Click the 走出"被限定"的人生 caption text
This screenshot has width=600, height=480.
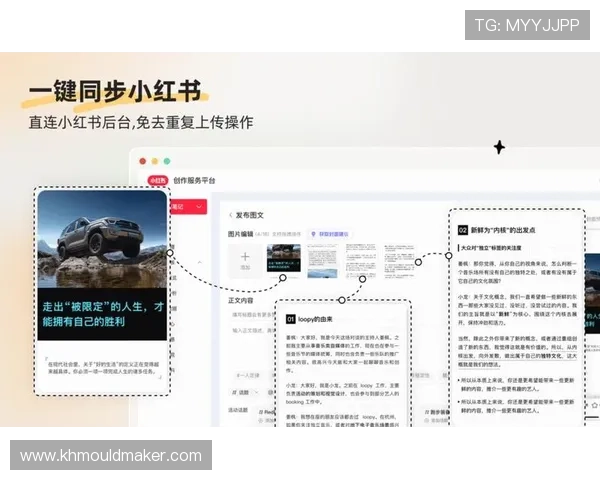[x=103, y=314]
